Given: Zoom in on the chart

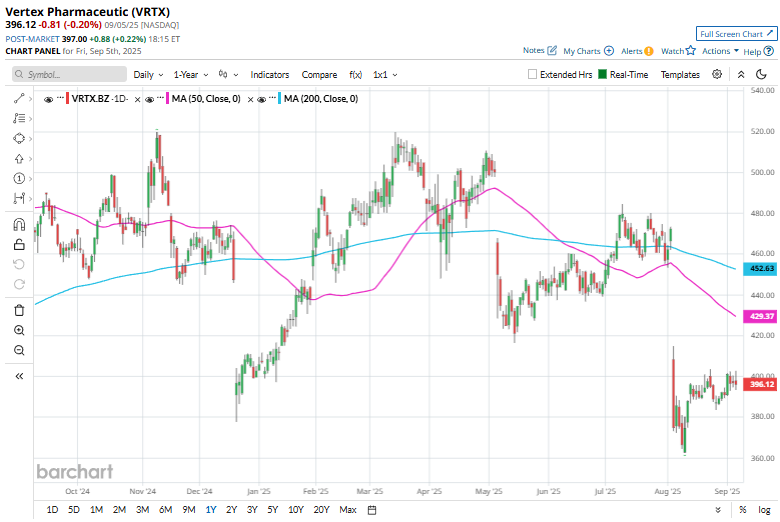Looking at the screenshot, I should (x=19, y=330).
